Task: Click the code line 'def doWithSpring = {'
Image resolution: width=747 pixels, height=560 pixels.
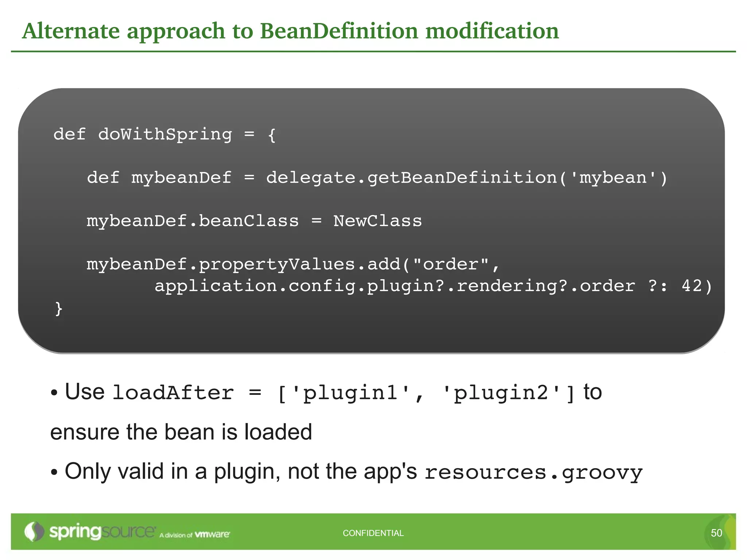Action: click(165, 135)
